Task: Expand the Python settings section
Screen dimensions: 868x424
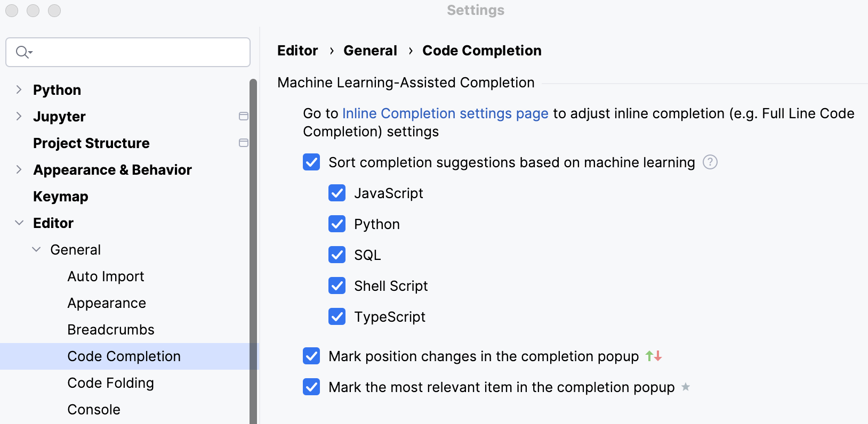Action: click(19, 89)
